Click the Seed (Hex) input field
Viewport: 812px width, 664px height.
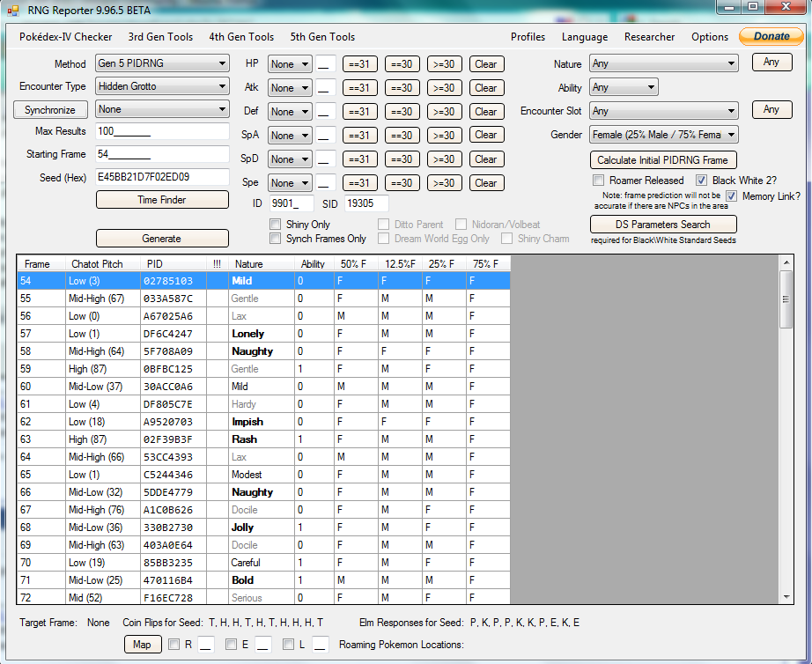[x=162, y=177]
